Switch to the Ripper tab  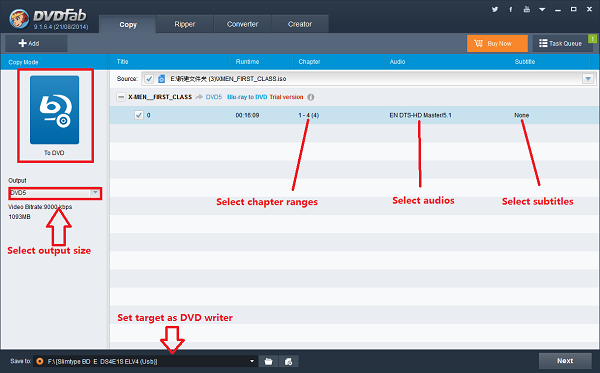[x=185, y=24]
